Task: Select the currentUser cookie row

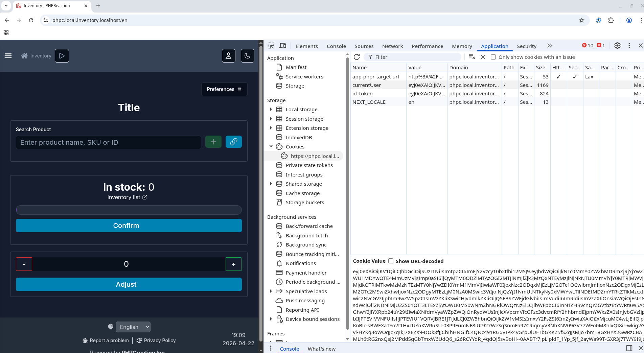Action: tap(497, 85)
